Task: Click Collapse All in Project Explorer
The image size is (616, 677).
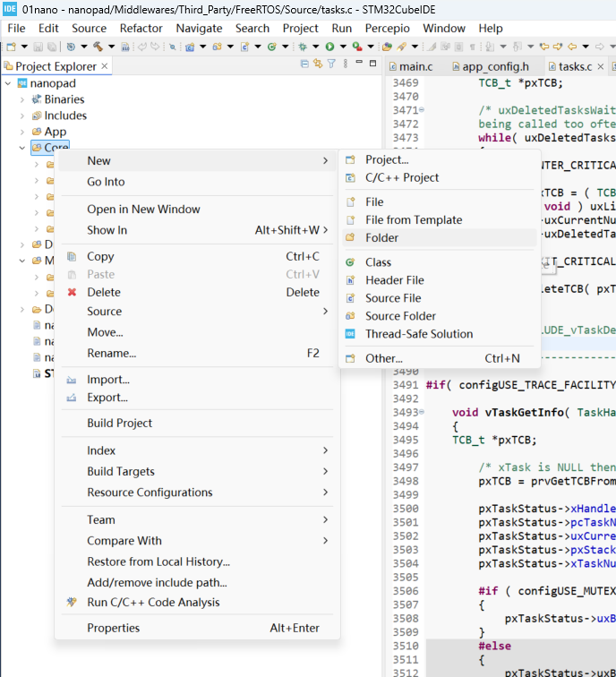Action: [x=304, y=64]
